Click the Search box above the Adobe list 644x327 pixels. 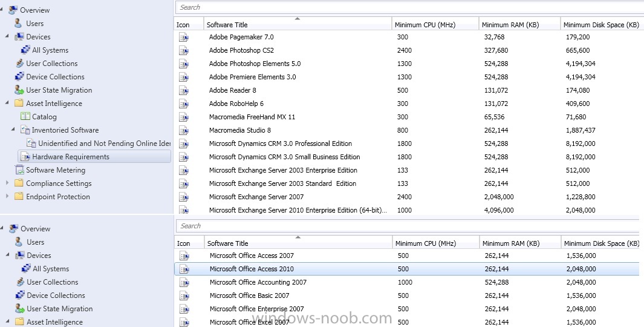[409, 7]
